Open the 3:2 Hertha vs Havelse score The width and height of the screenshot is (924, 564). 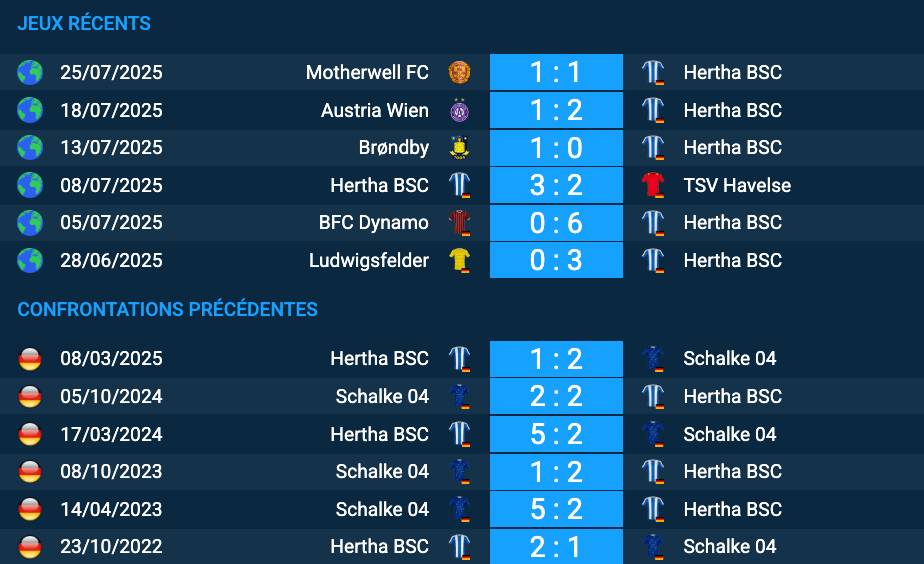556,185
